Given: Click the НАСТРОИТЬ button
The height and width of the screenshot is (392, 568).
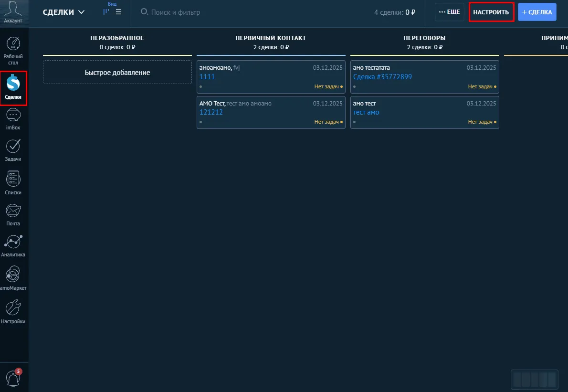Looking at the screenshot, I should coord(491,12).
